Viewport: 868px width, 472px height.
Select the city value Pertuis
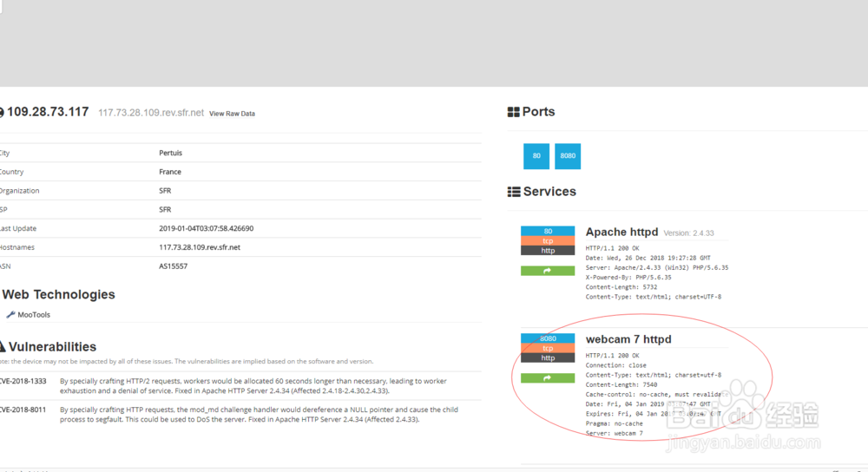click(x=170, y=153)
